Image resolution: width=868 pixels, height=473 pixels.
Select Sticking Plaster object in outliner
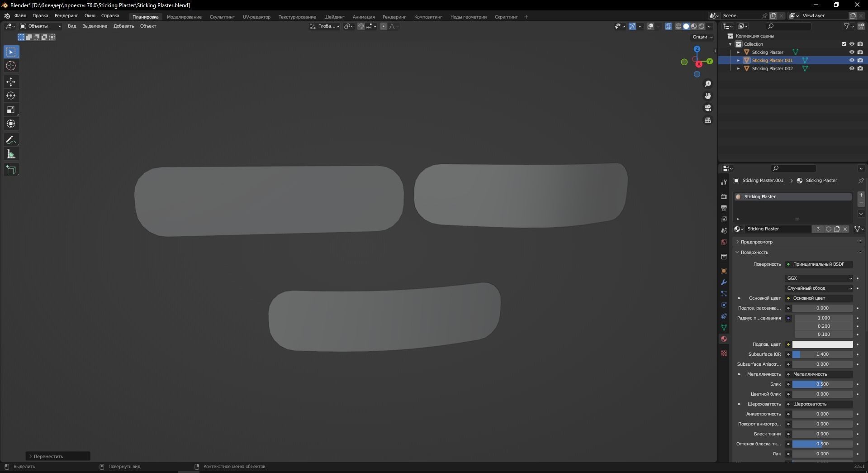[x=768, y=52]
